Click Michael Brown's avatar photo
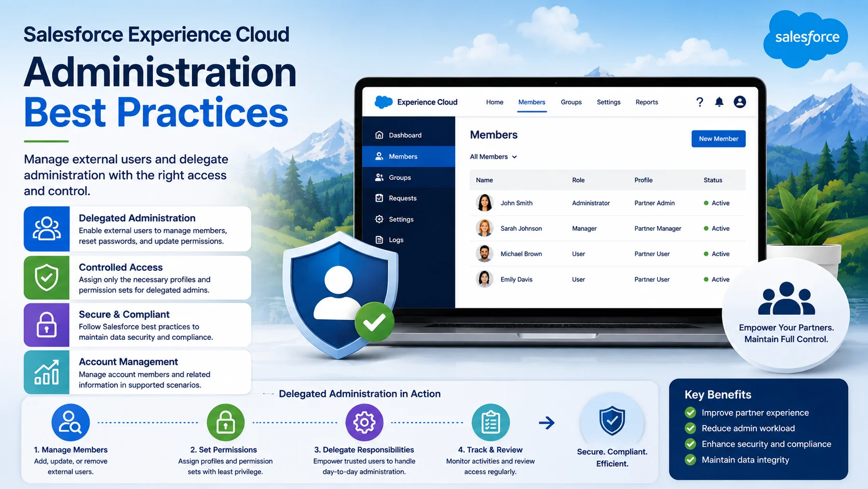This screenshot has width=868, height=489. point(484,254)
